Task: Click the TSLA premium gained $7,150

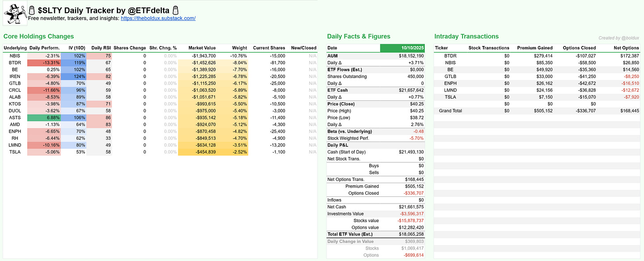Action: click(545, 97)
